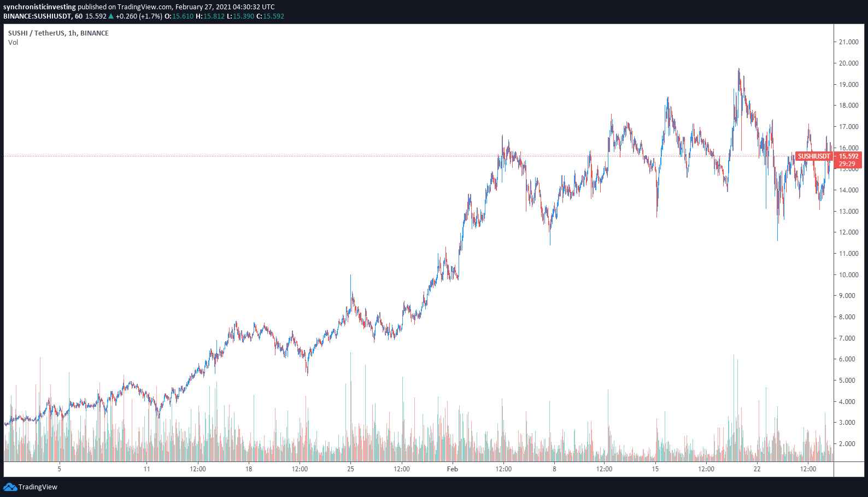Click the 12.000 price axis label
Image resolution: width=868 pixels, height=497 pixels.
click(849, 232)
